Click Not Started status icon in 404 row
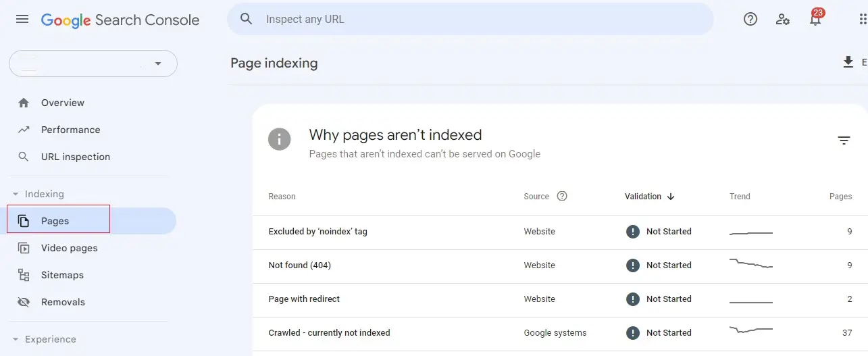The height and width of the screenshot is (356, 868). pos(632,265)
